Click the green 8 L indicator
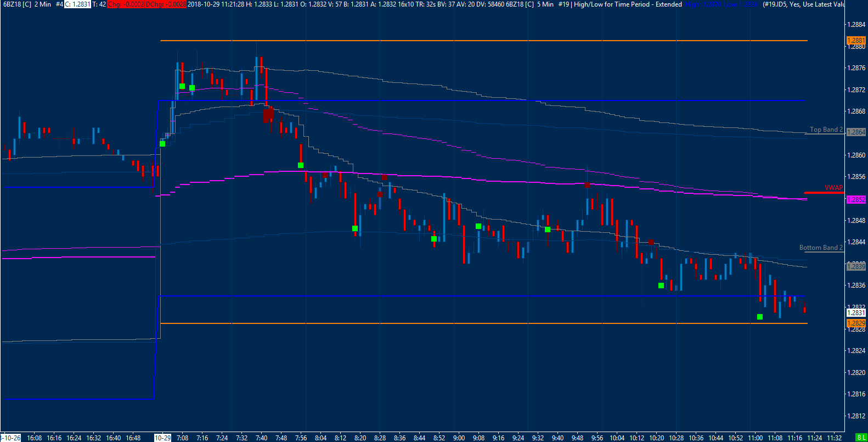The height and width of the screenshot is (442, 868). coord(861,438)
